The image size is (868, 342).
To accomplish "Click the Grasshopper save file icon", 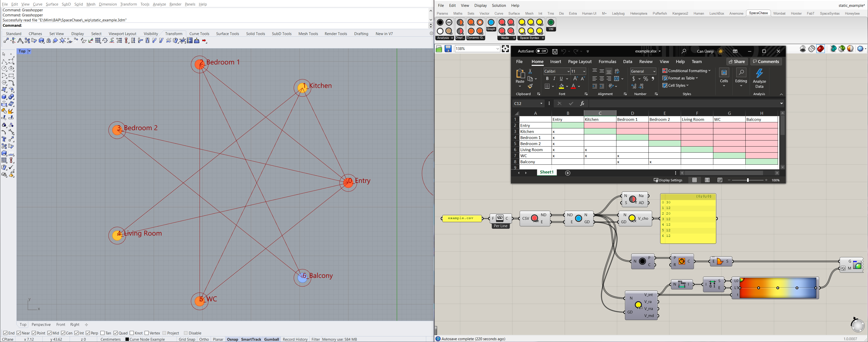I will click(448, 49).
